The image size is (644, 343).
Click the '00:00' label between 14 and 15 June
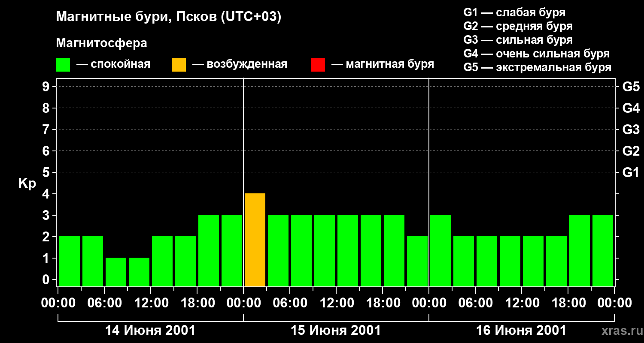click(x=243, y=303)
